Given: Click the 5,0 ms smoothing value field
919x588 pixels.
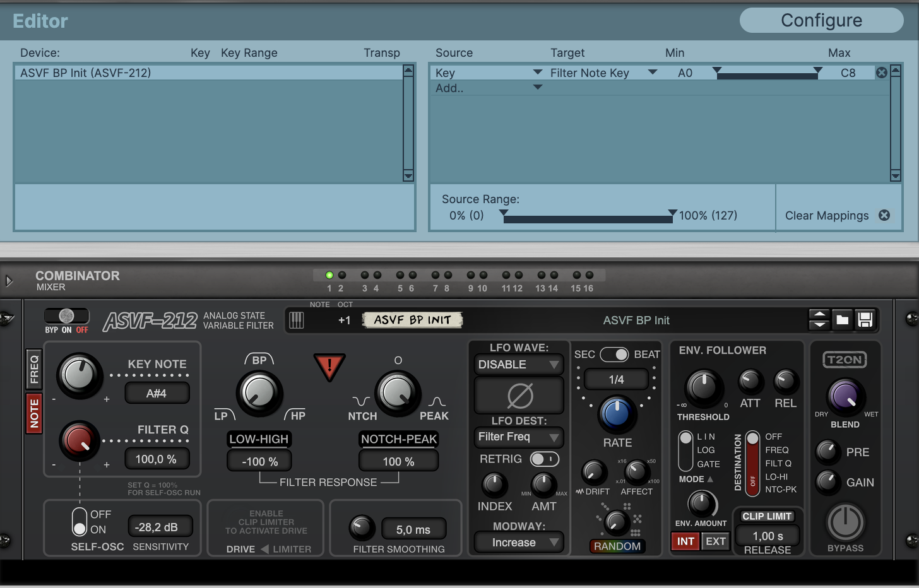Looking at the screenshot, I should (x=413, y=529).
